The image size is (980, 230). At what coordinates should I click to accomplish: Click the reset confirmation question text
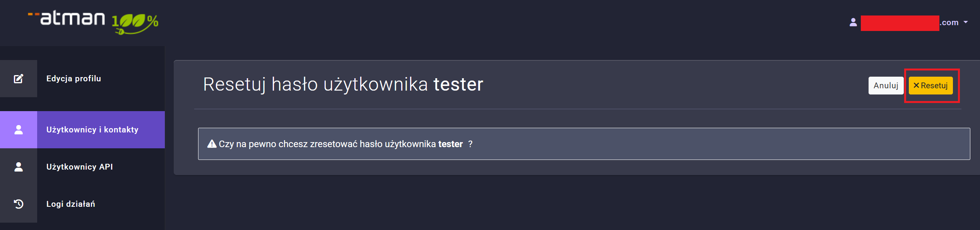340,144
